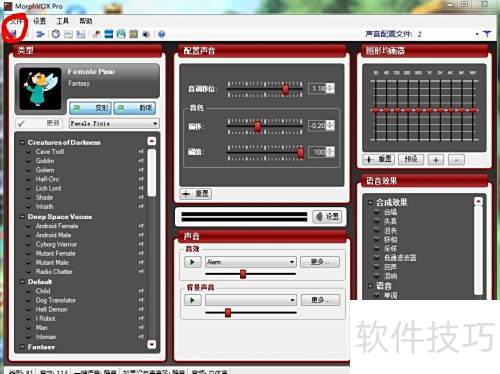Click the icon left of Radio Chatter
This screenshot has width=500, height=374.
(29, 272)
